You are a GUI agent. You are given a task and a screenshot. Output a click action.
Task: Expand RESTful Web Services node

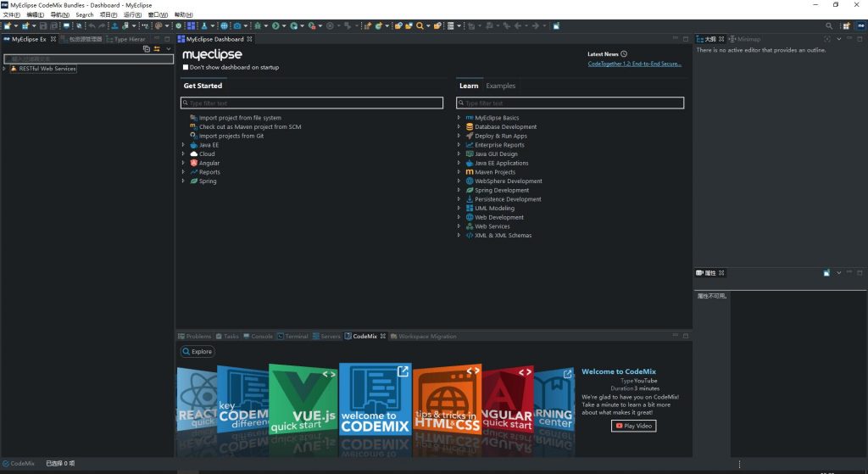5,69
